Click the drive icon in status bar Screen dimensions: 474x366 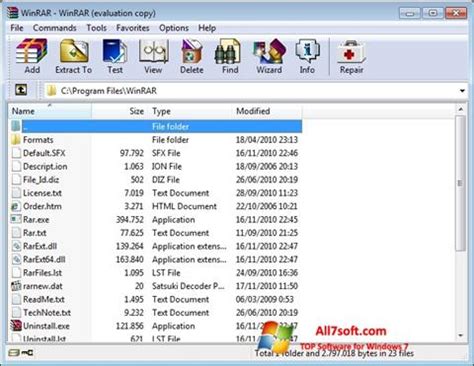tap(14, 353)
